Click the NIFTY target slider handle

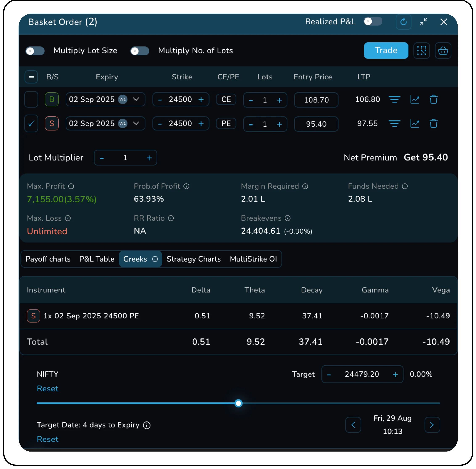click(238, 403)
